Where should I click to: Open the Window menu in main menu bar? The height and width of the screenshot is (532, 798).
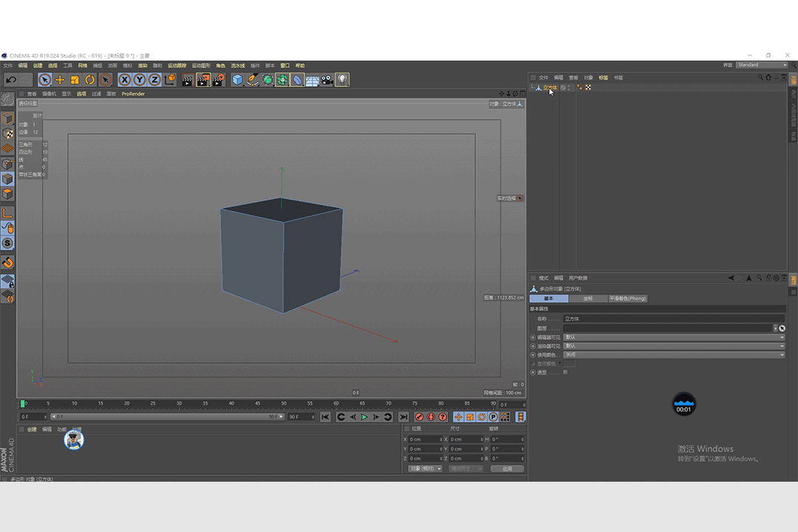point(285,66)
